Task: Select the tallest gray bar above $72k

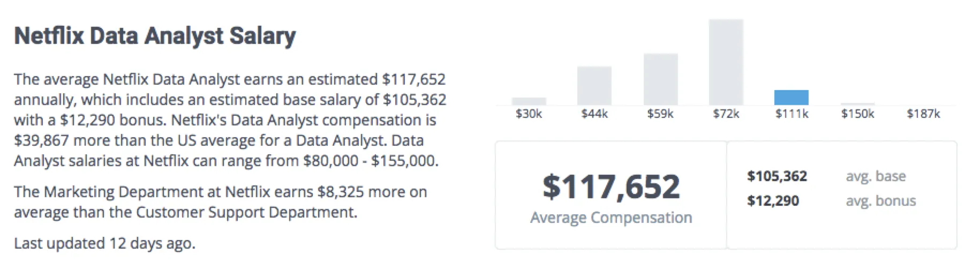Action: [726, 62]
